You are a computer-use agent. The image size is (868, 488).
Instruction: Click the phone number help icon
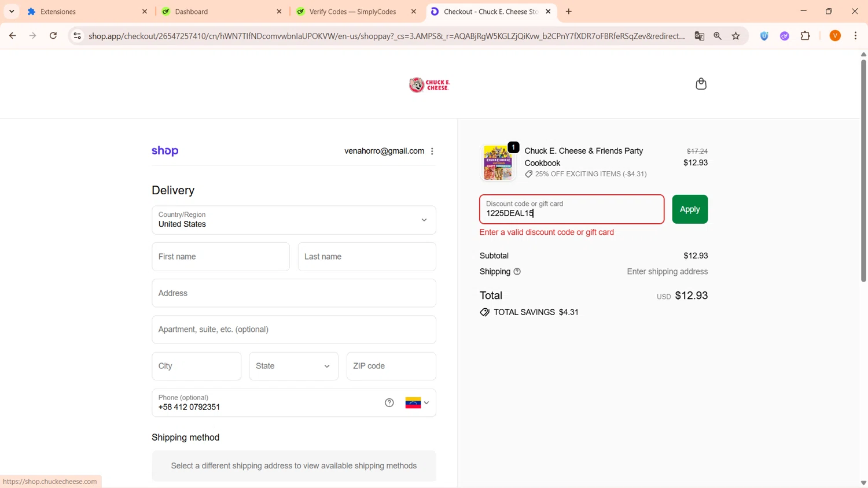pyautogui.click(x=389, y=403)
